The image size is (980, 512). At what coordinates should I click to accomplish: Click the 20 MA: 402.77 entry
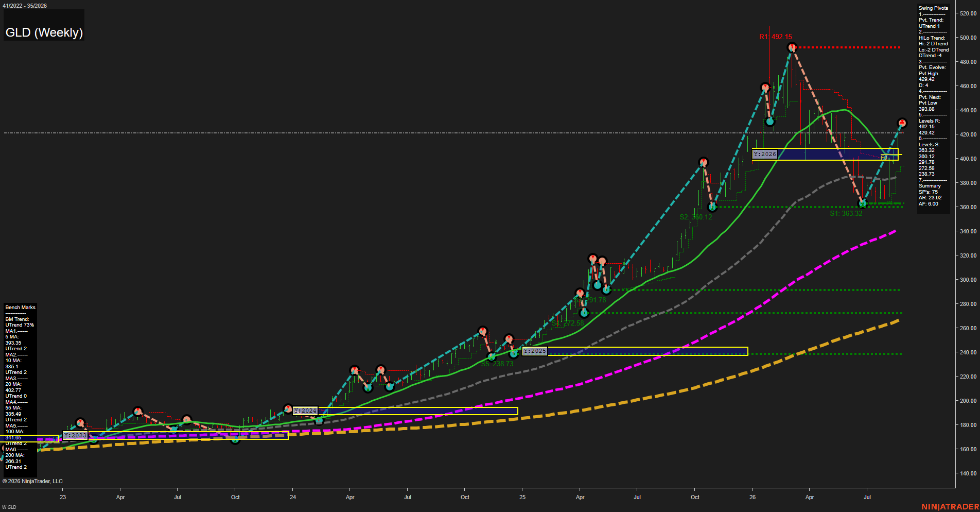coord(13,387)
